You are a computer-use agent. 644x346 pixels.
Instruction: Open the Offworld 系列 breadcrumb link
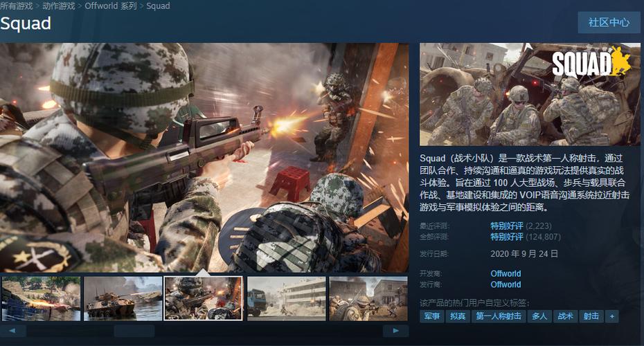111,6
